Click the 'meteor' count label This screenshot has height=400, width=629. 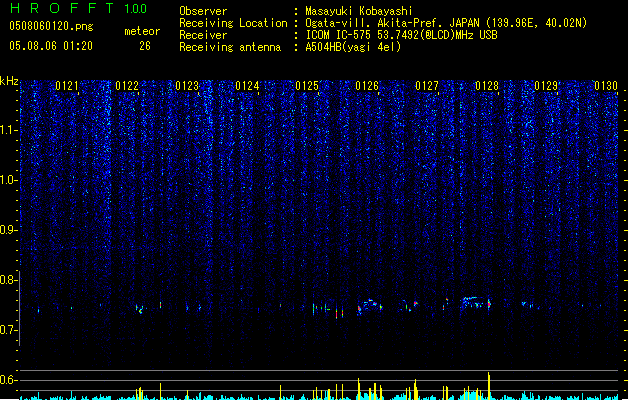142,31
